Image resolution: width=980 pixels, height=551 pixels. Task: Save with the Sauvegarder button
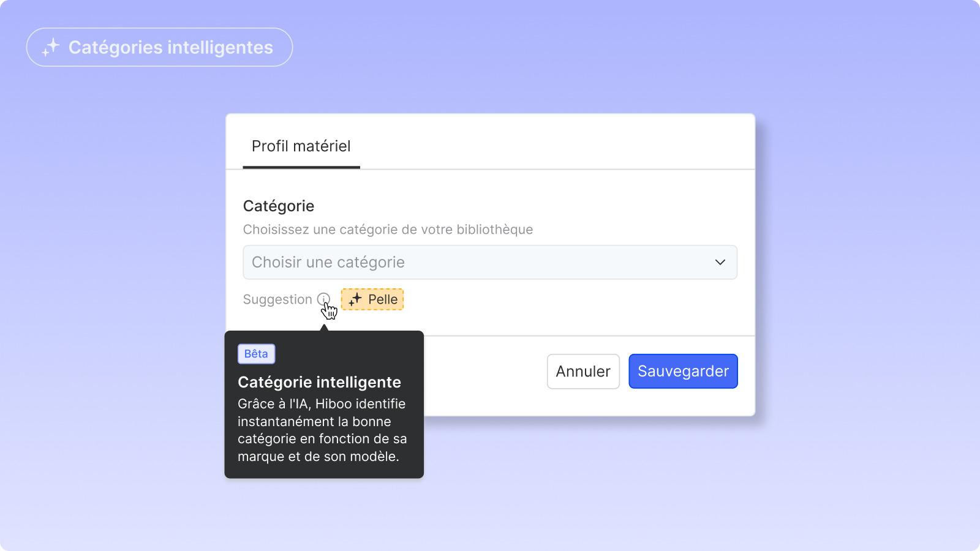[683, 371]
